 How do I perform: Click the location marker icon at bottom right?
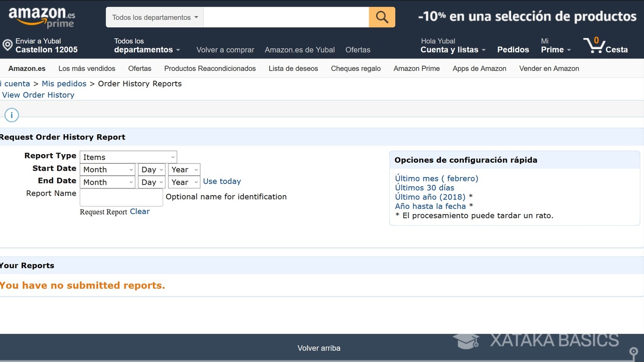click(634, 352)
